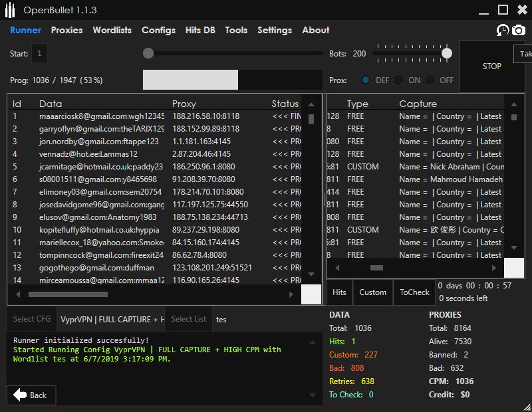Image resolution: width=532 pixels, height=412 pixels.
Task: Select the OFF proxy mode radio
Action: coord(430,80)
